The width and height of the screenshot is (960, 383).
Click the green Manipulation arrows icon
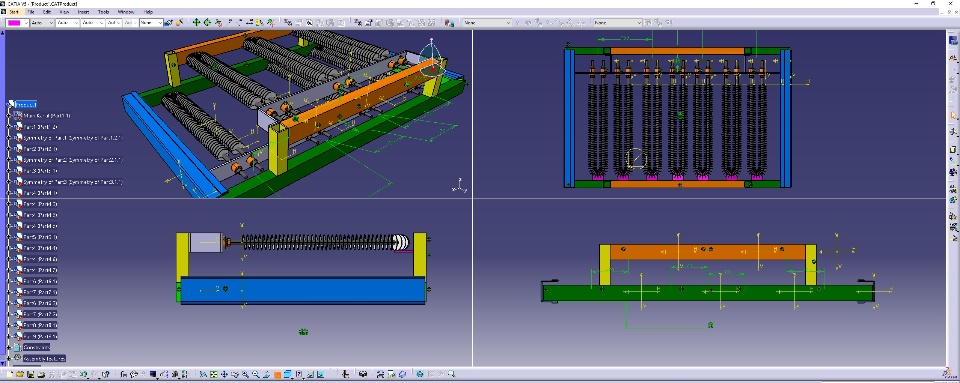point(196,23)
